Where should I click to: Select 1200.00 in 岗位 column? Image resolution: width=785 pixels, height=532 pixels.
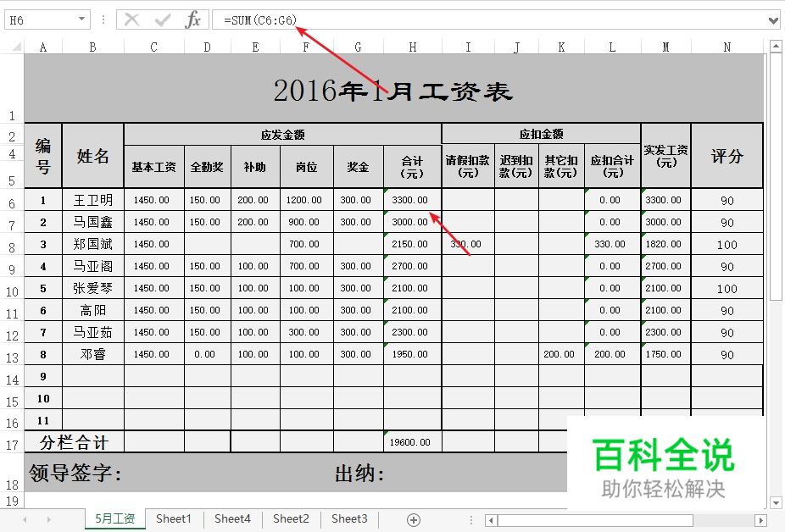306,200
